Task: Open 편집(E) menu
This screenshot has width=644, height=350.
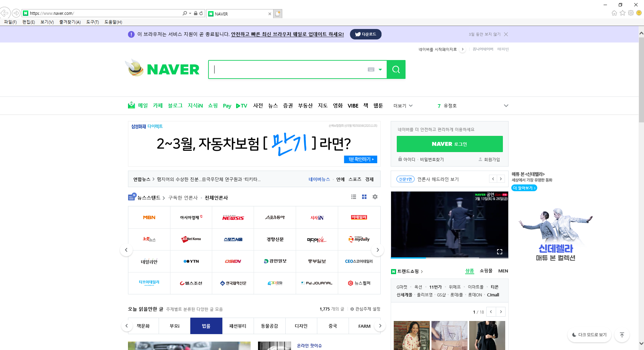Action: coord(29,22)
